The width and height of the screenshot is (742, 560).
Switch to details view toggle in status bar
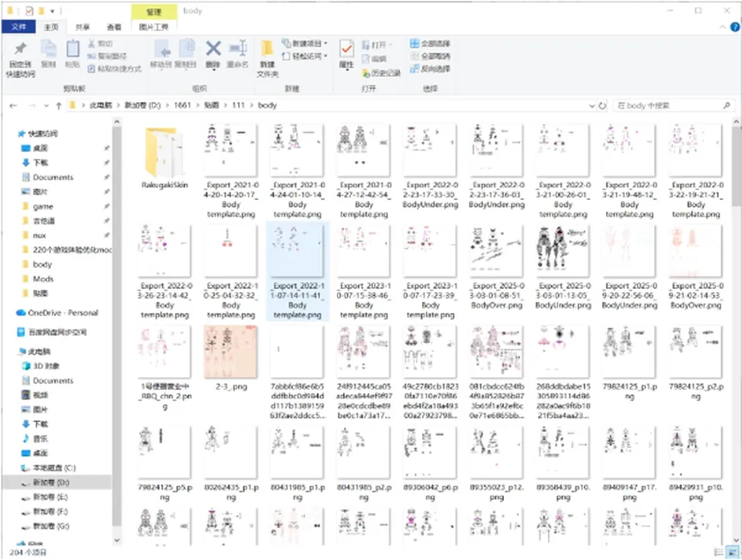719,552
